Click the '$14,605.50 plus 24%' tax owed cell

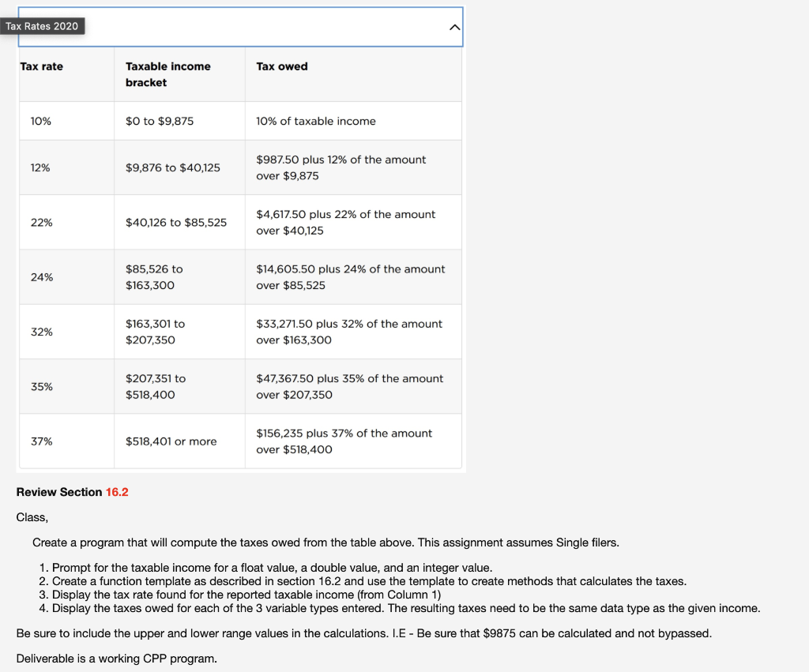353,277
